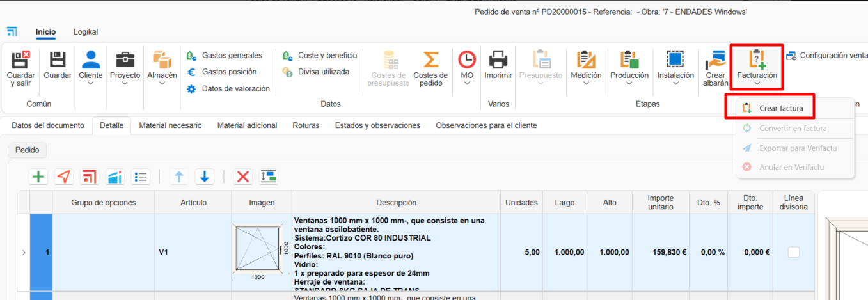Open the Roturas tab
Image resolution: width=868 pixels, height=300 pixels.
(306, 125)
